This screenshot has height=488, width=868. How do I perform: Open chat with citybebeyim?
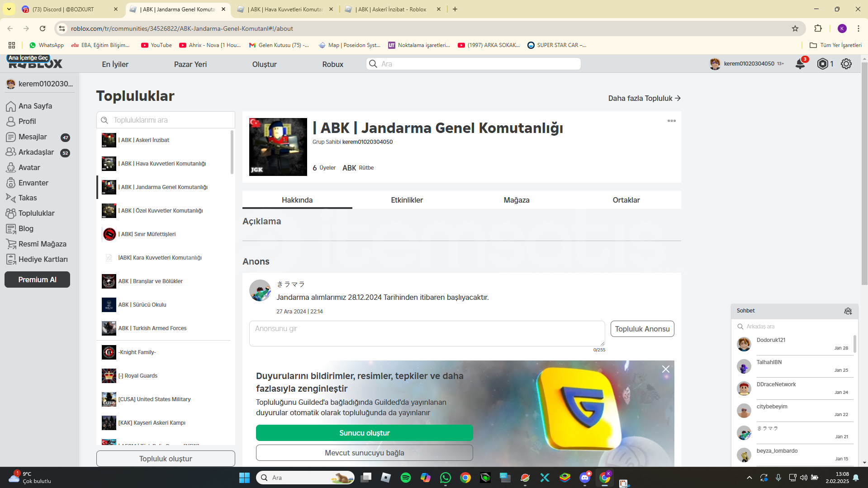[x=794, y=411]
